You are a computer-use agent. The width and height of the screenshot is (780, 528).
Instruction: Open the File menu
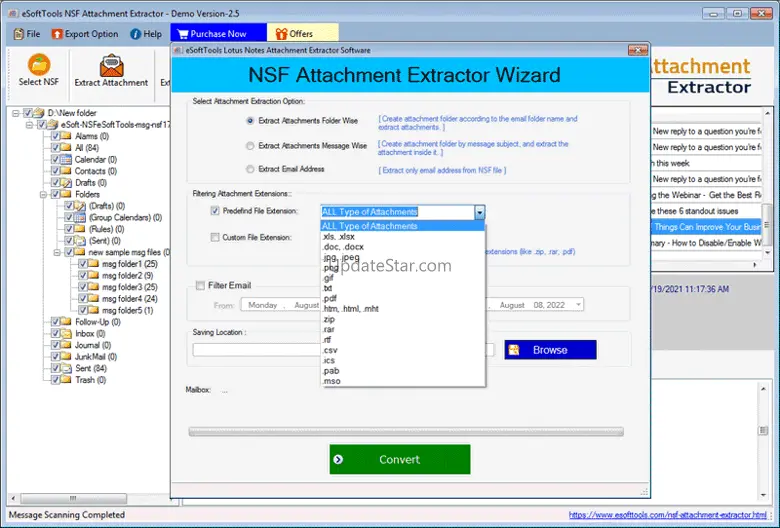(x=27, y=34)
